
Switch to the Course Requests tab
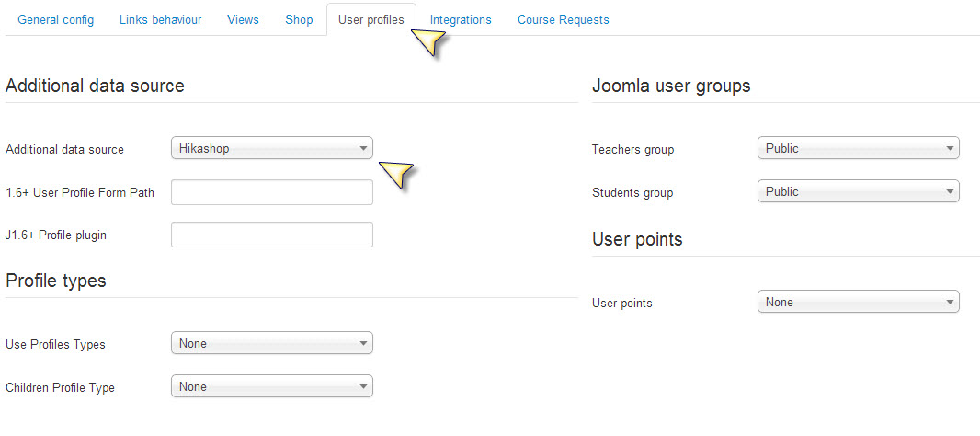coord(563,19)
